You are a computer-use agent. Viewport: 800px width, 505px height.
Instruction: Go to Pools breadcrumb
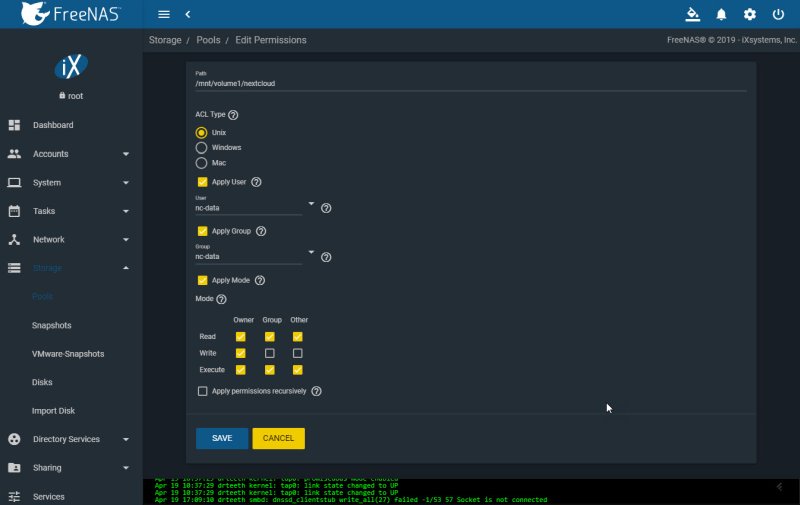tap(208, 40)
